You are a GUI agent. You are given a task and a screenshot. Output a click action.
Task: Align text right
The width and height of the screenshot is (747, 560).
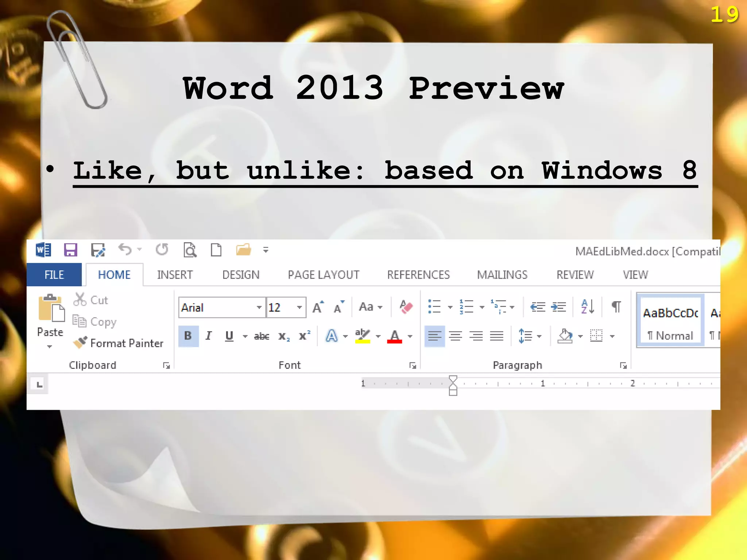point(476,336)
